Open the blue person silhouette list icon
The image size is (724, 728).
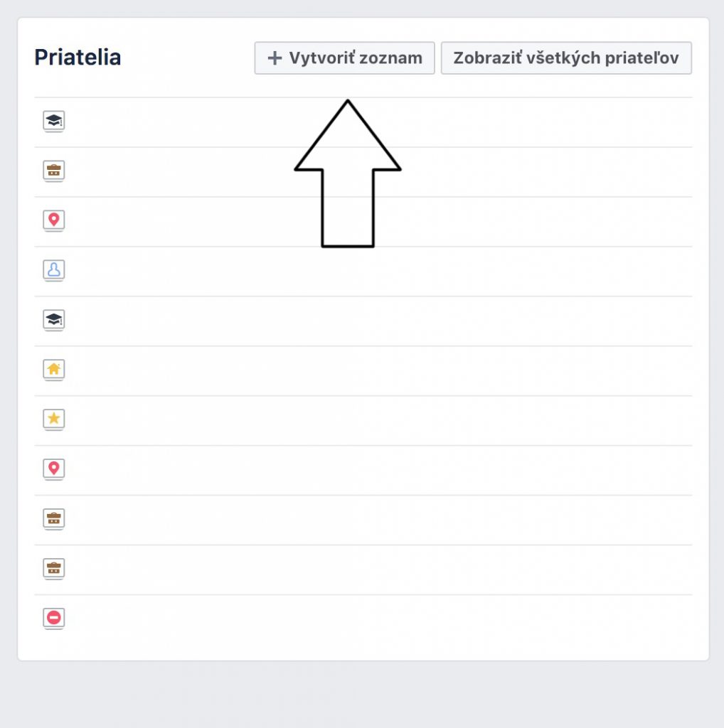(x=54, y=270)
